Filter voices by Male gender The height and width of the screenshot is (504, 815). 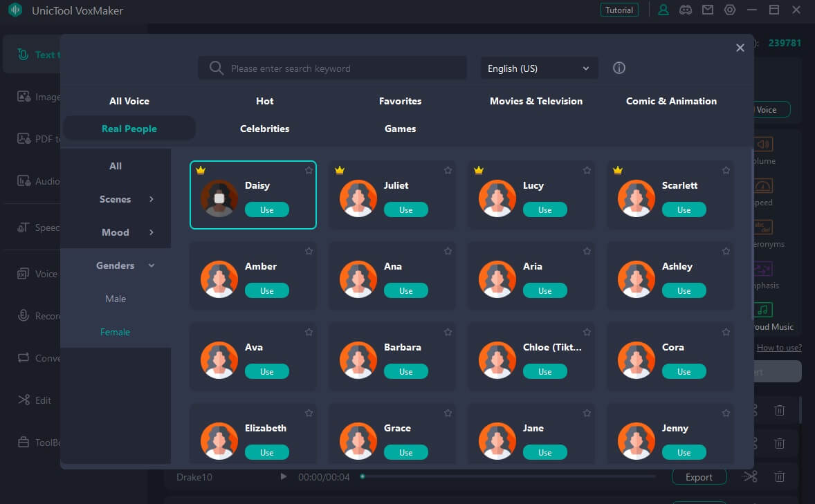click(116, 299)
